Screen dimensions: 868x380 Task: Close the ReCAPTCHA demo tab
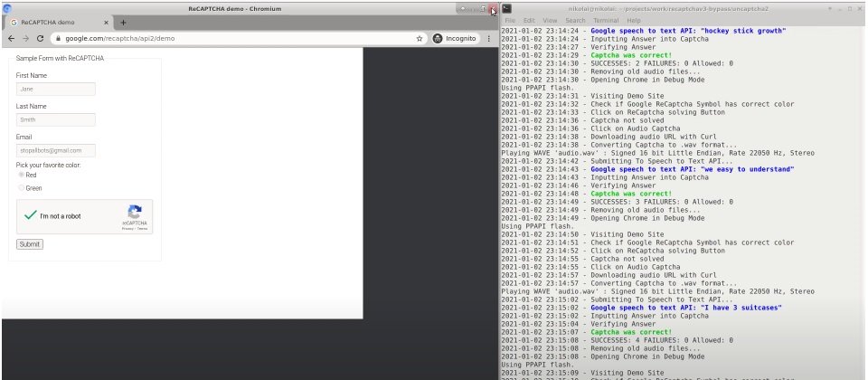coord(107,23)
